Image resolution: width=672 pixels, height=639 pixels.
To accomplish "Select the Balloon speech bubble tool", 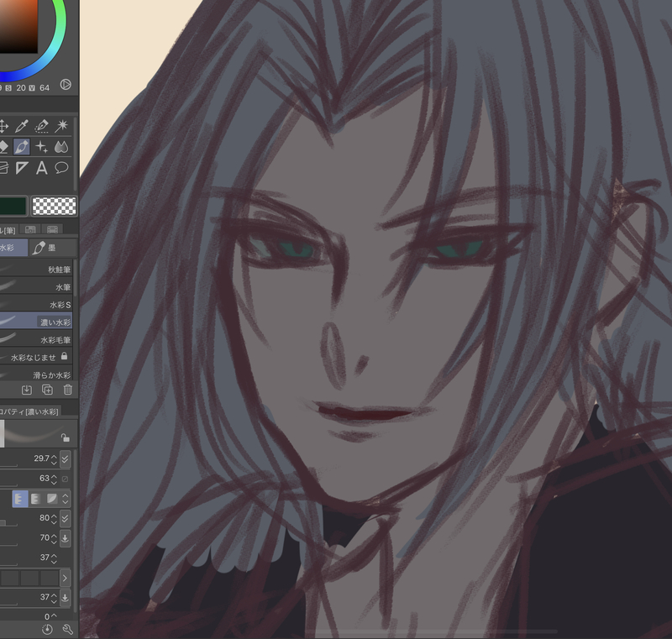I will click(61, 168).
